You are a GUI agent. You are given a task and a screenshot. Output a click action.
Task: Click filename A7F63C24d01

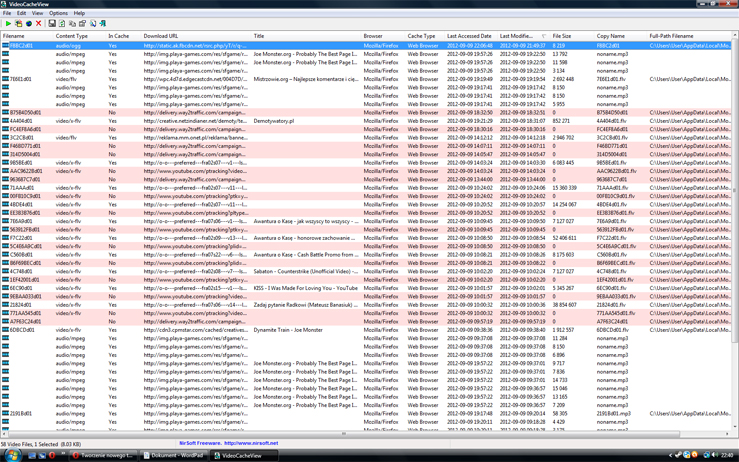pos(25,322)
